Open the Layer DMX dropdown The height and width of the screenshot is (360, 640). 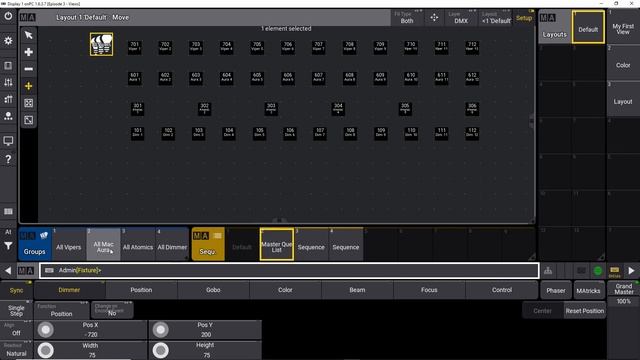(x=461, y=18)
